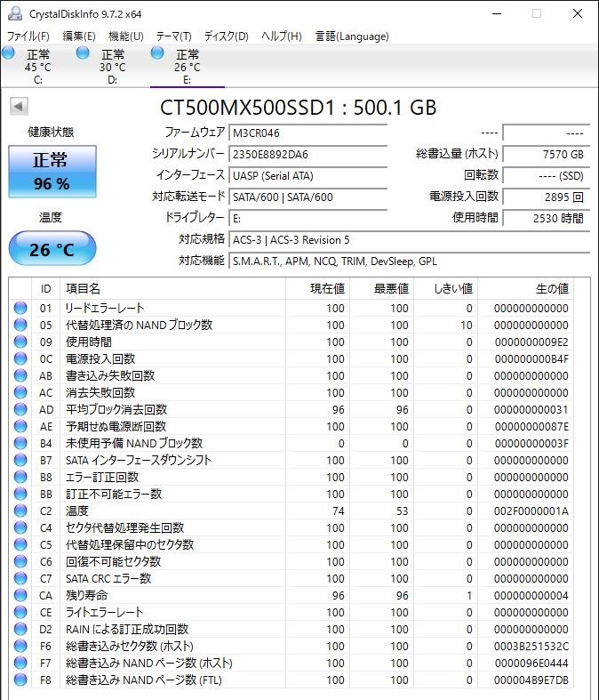Click the 正常 96 % health status button
This screenshot has height=700, width=599.
pyautogui.click(x=52, y=172)
